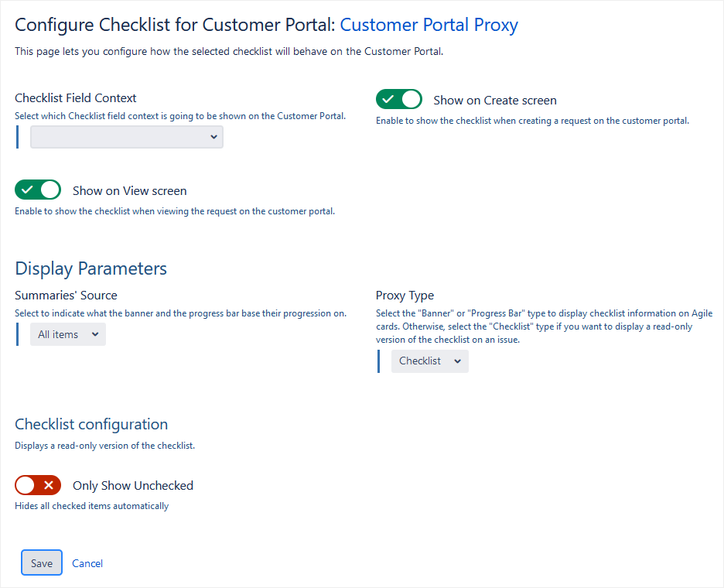Click the Cancel link
This screenshot has width=724, height=588.
(x=87, y=563)
